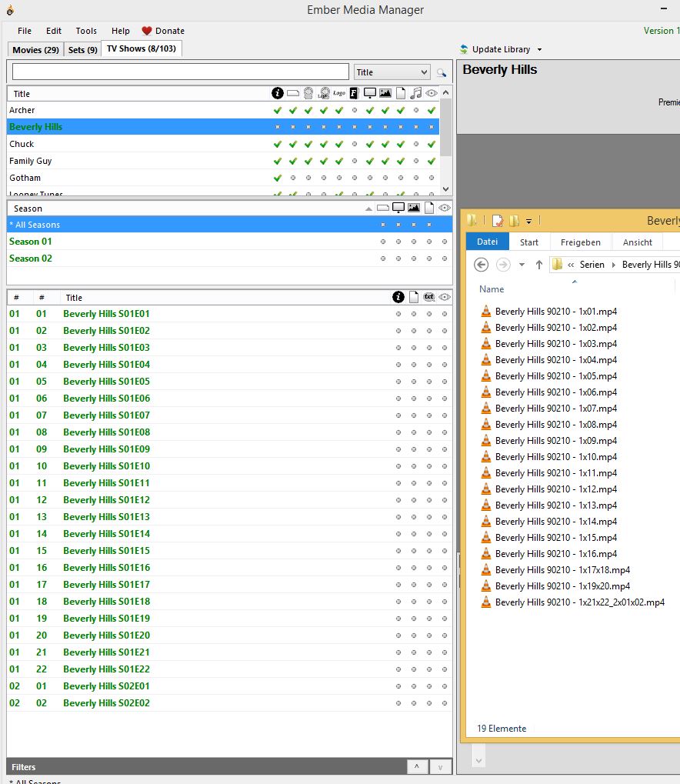
Task: Click the new folder icon in Explorer title bar
Action: point(514,221)
